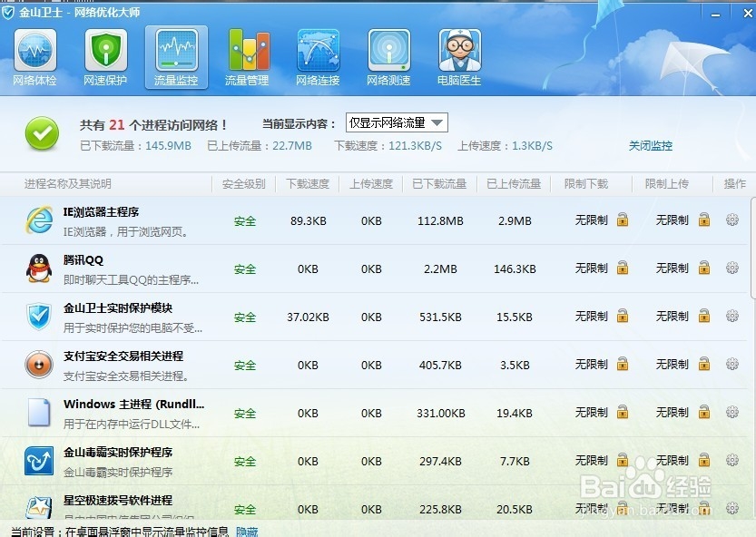The height and width of the screenshot is (537, 756).
Task: Open 网速保护 speed protection tool
Action: pos(105,58)
